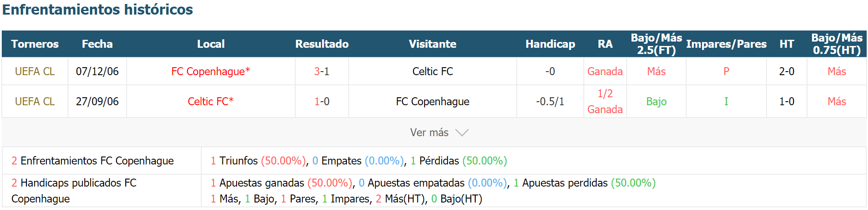Select the 2-0 half-time score

point(787,71)
